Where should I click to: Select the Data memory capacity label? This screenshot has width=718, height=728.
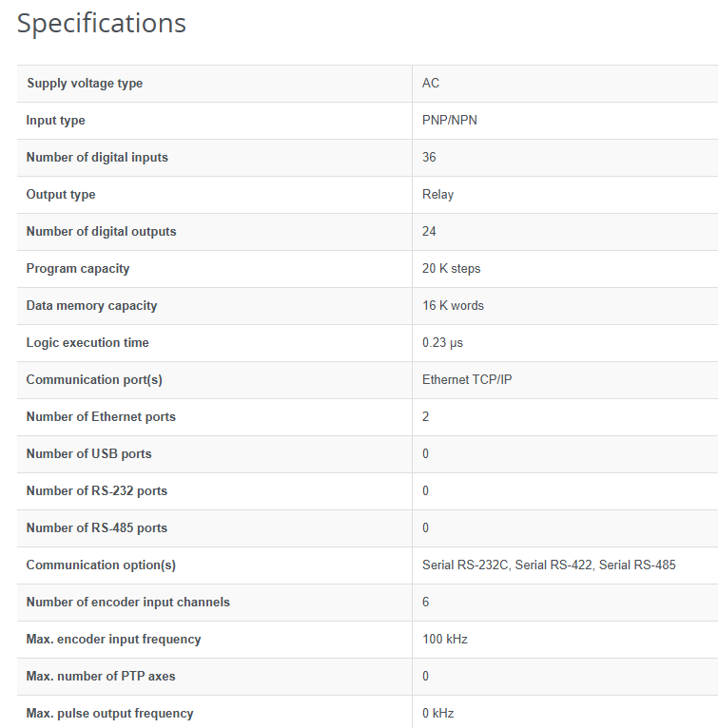(91, 306)
